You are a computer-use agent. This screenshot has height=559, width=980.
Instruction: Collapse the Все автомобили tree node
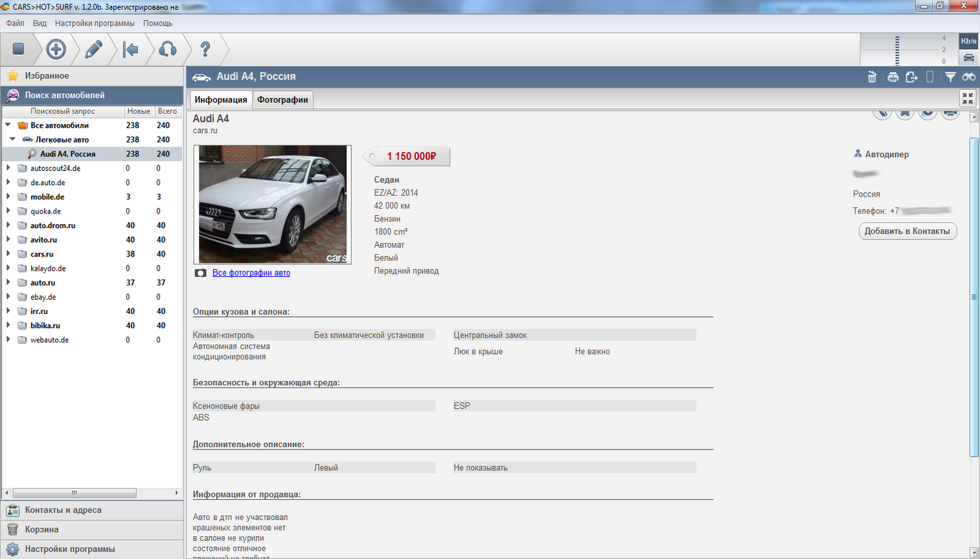(8, 125)
